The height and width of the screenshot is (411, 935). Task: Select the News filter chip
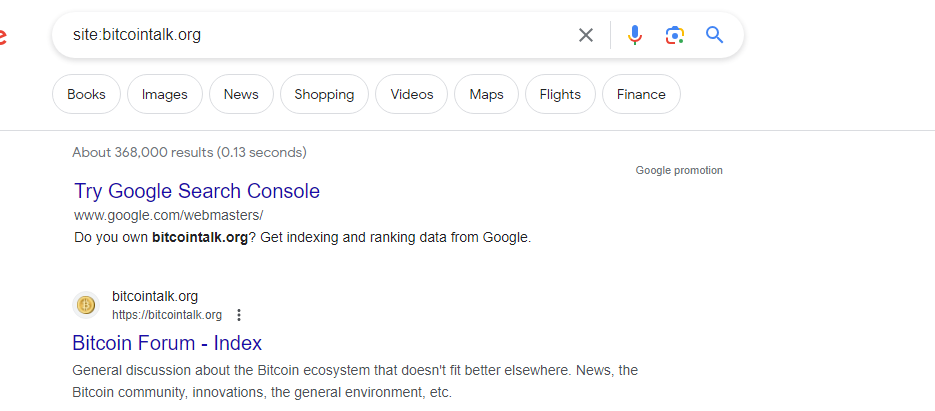click(x=241, y=94)
